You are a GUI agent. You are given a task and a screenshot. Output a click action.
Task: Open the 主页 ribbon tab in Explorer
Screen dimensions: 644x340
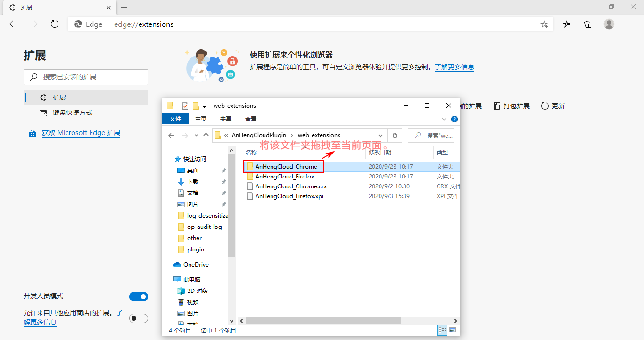coord(201,119)
